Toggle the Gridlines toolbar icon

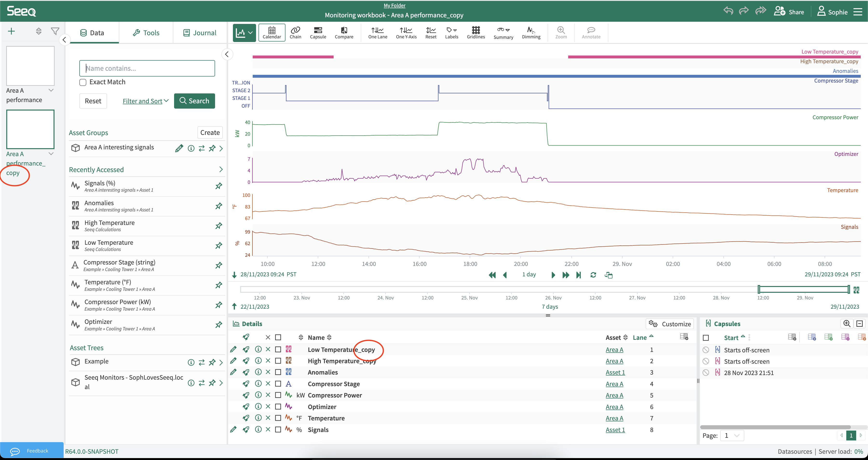click(x=475, y=32)
